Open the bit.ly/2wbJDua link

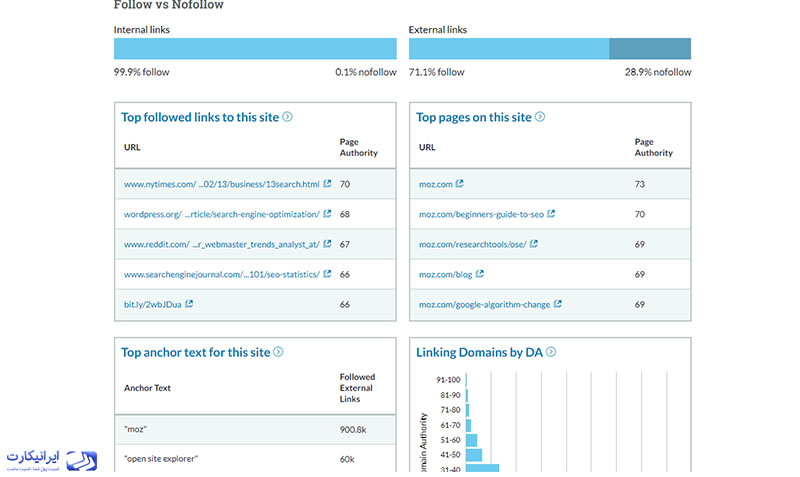pos(153,305)
